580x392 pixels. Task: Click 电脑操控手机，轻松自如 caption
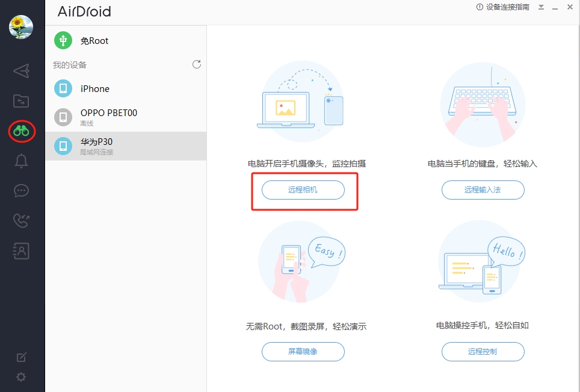(x=483, y=325)
